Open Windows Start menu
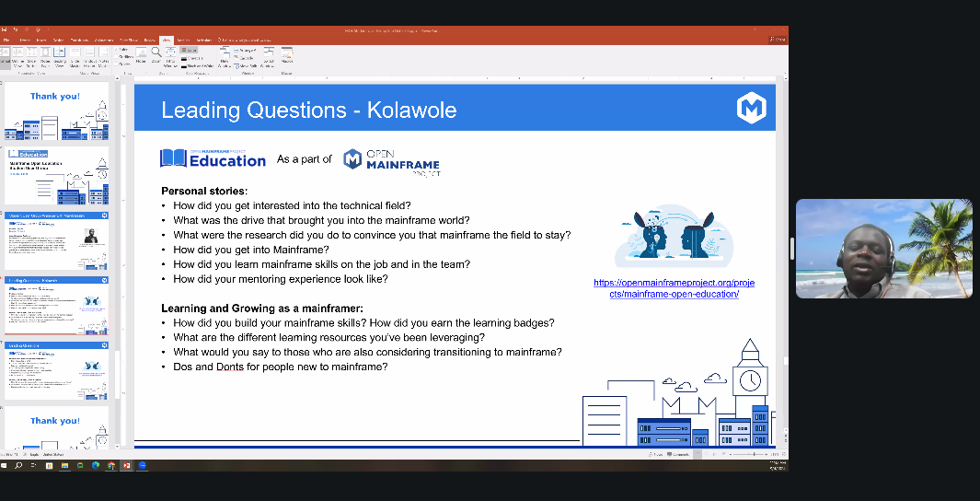 tap(4, 465)
